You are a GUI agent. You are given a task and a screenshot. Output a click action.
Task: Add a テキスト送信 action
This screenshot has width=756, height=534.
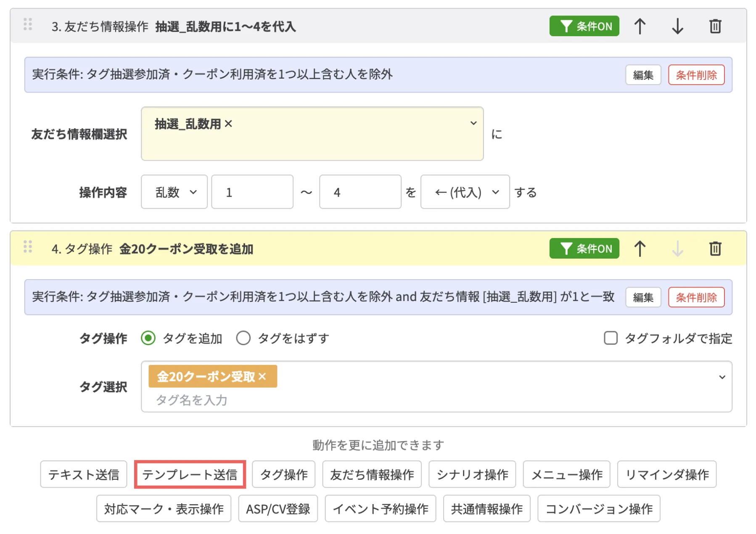point(84,474)
